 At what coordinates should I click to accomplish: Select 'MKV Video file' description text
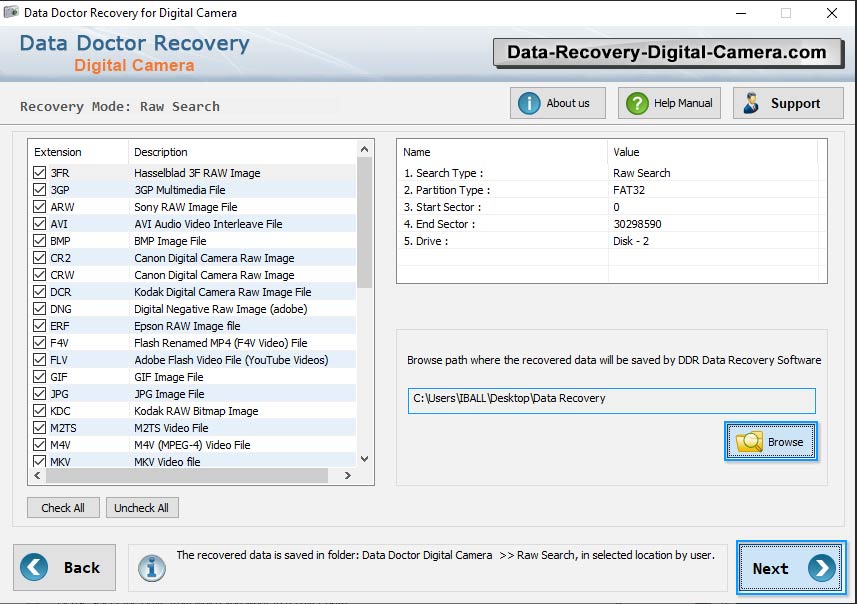tap(167, 462)
